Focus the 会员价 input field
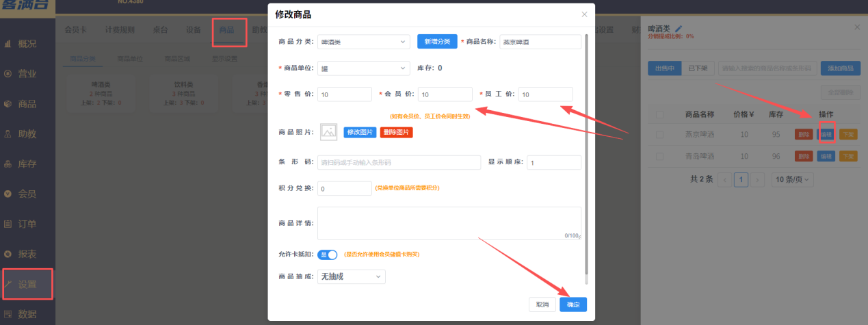The width and height of the screenshot is (868, 325). (445, 94)
